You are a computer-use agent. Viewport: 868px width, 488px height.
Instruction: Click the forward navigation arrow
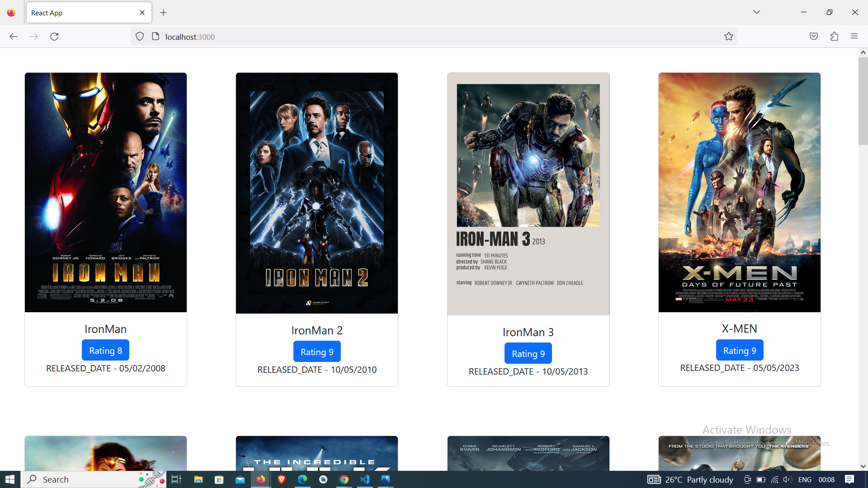(x=34, y=37)
